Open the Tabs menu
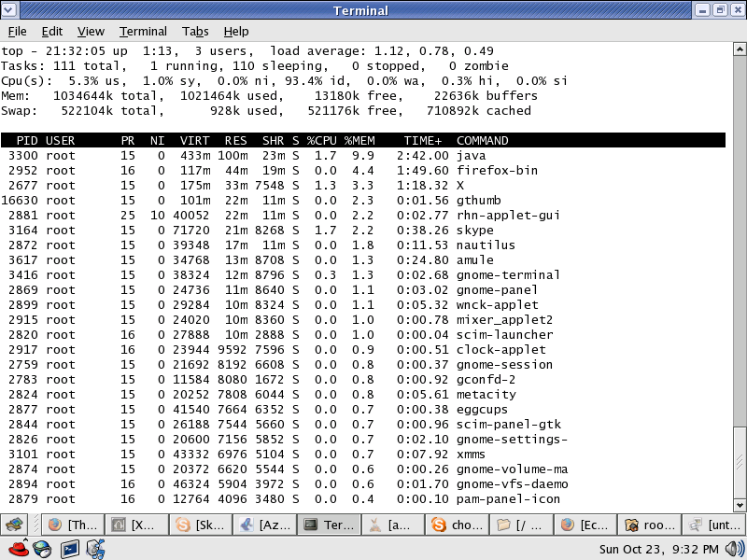The image size is (747, 560). [195, 32]
